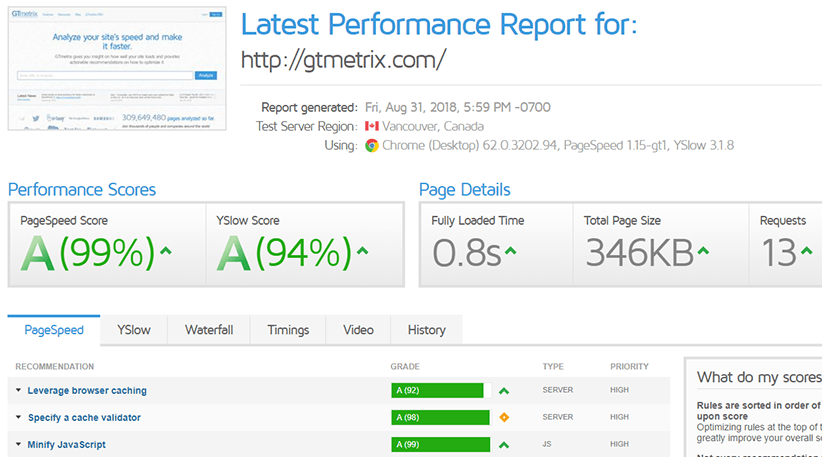Click SERVER type in Leverage browser caching row
Viewport: 822px width, 457px height.
click(x=558, y=390)
